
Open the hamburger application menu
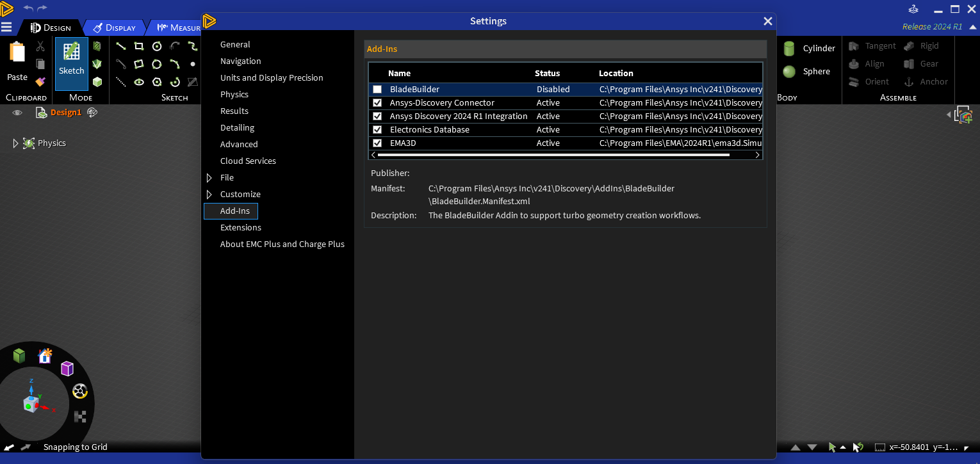coord(6,28)
